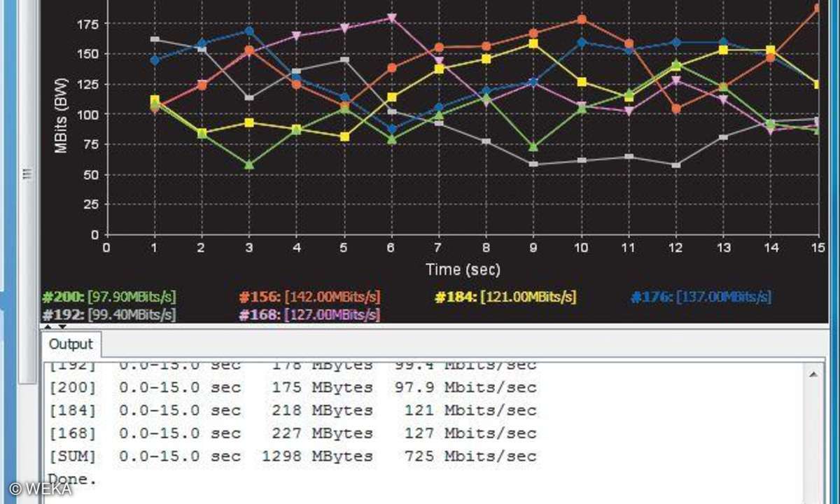Viewport: 840px width, 504px height.
Task: Click the '121 Mbits/sec' value in the output
Action: 471,410
